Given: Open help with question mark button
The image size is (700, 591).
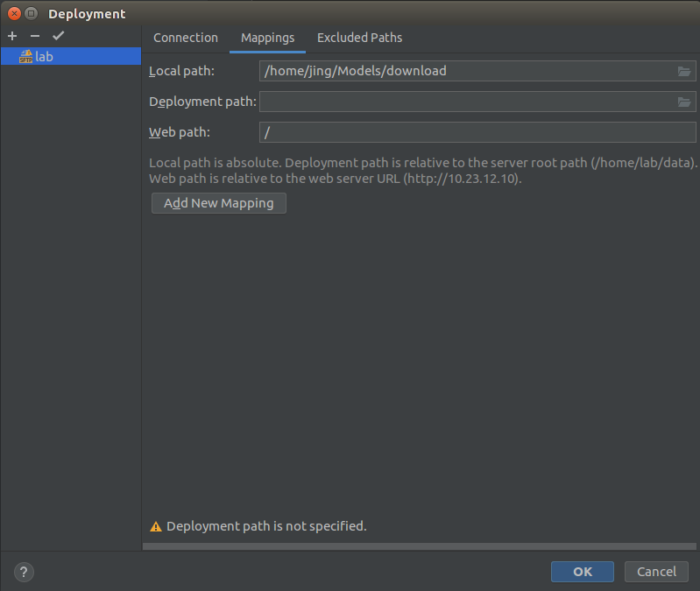Looking at the screenshot, I should click(x=25, y=572).
